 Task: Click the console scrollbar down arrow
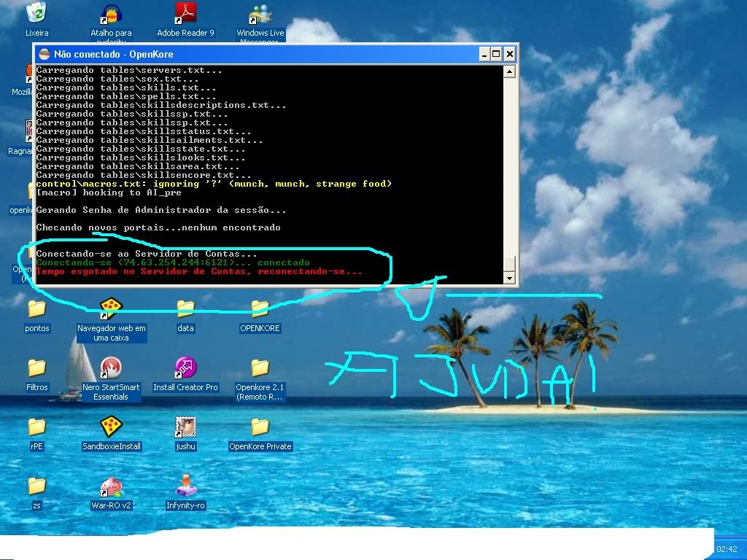[510, 279]
